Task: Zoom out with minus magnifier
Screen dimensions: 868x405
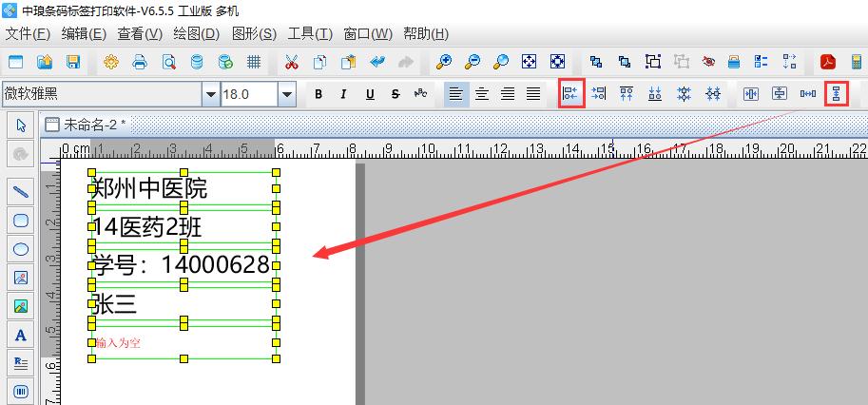Action: pyautogui.click(x=473, y=62)
